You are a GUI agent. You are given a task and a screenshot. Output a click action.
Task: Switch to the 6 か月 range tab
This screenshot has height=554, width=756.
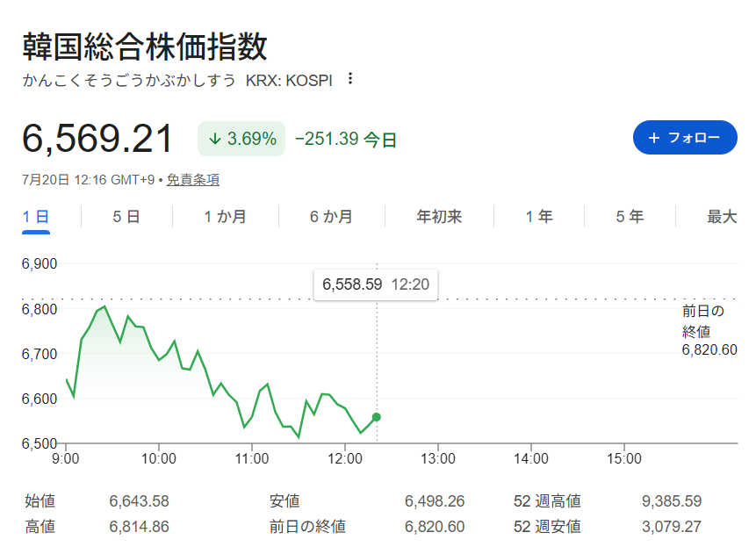331,217
